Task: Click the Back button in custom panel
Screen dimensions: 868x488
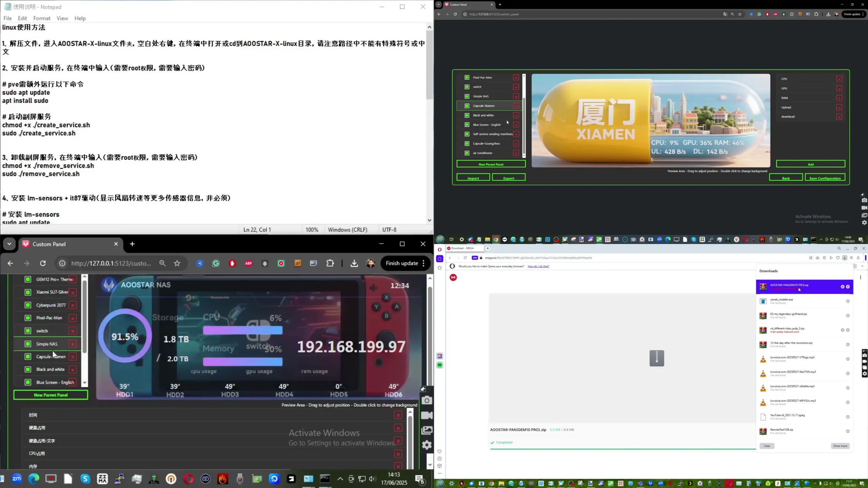Action: tap(786, 178)
